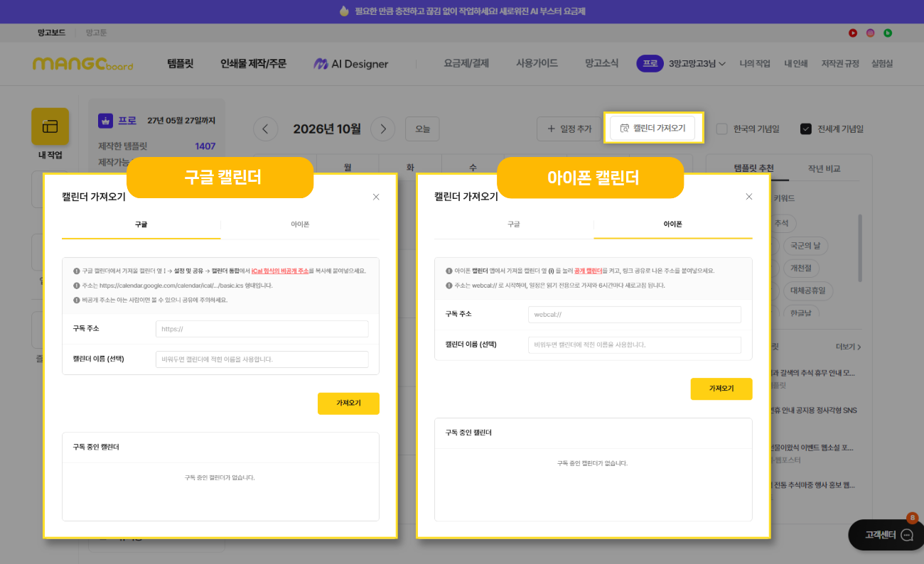Enable the 한국의 기념일 checkbox
Screen dimensions: 924x564
(721, 129)
